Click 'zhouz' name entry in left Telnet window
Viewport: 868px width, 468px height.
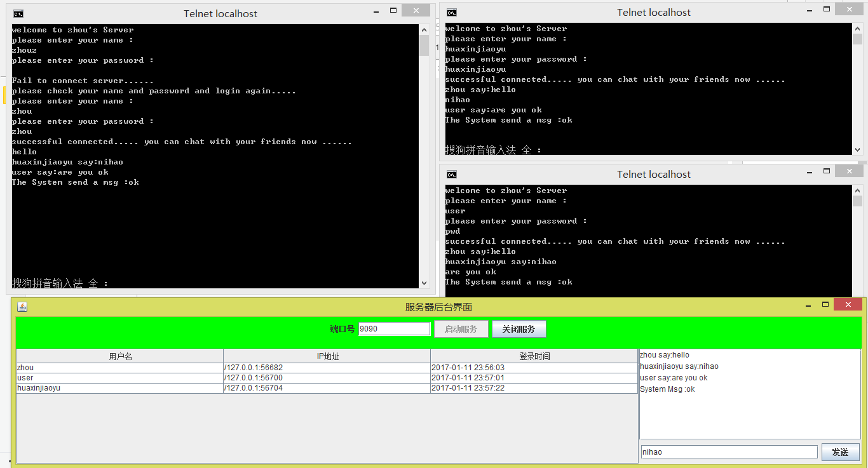pos(24,50)
